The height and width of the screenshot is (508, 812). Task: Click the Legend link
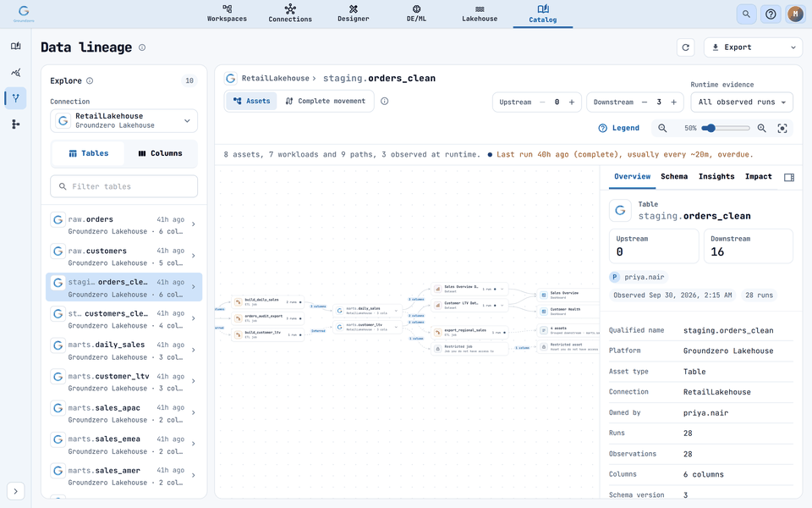[619, 128]
